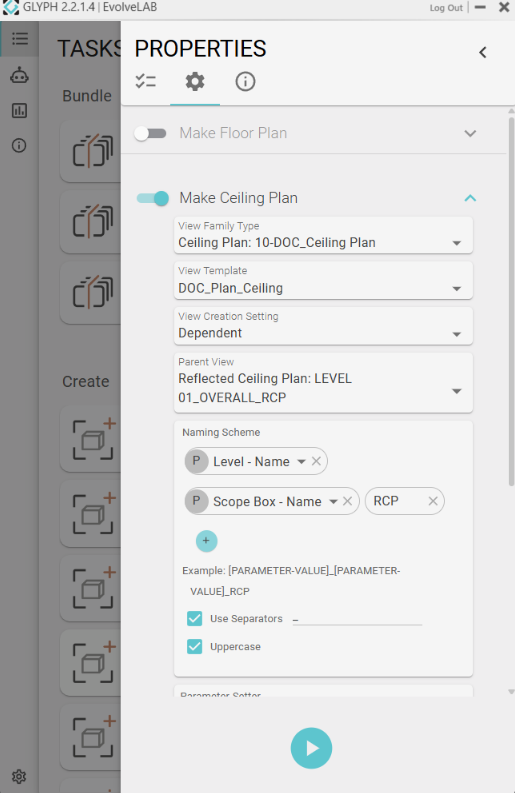The width and height of the screenshot is (515, 793).
Task: Uncheck the Use Separators checkbox
Action: 194,619
